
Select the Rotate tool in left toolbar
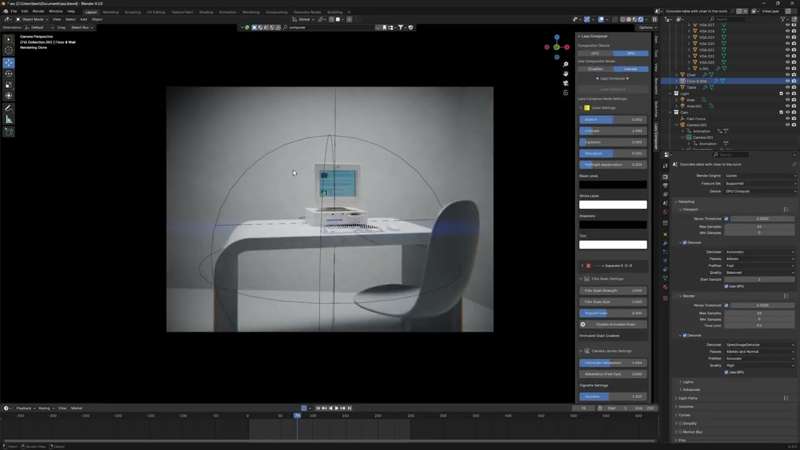9,74
